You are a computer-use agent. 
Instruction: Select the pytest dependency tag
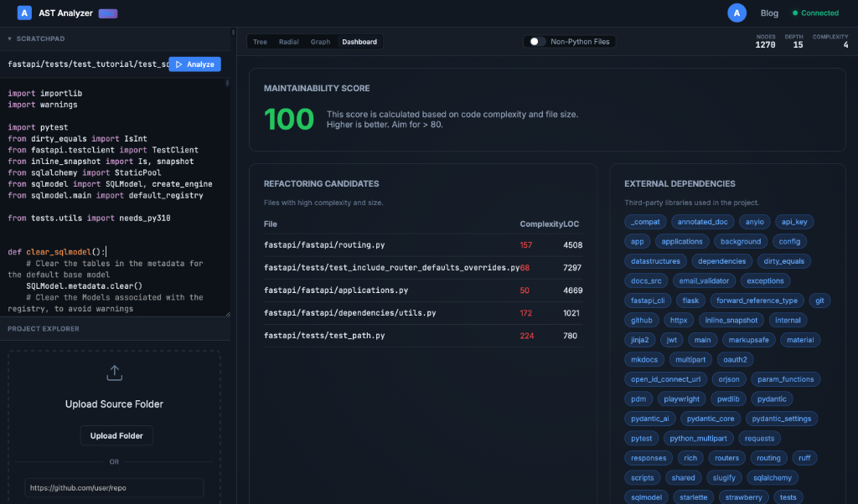click(641, 438)
